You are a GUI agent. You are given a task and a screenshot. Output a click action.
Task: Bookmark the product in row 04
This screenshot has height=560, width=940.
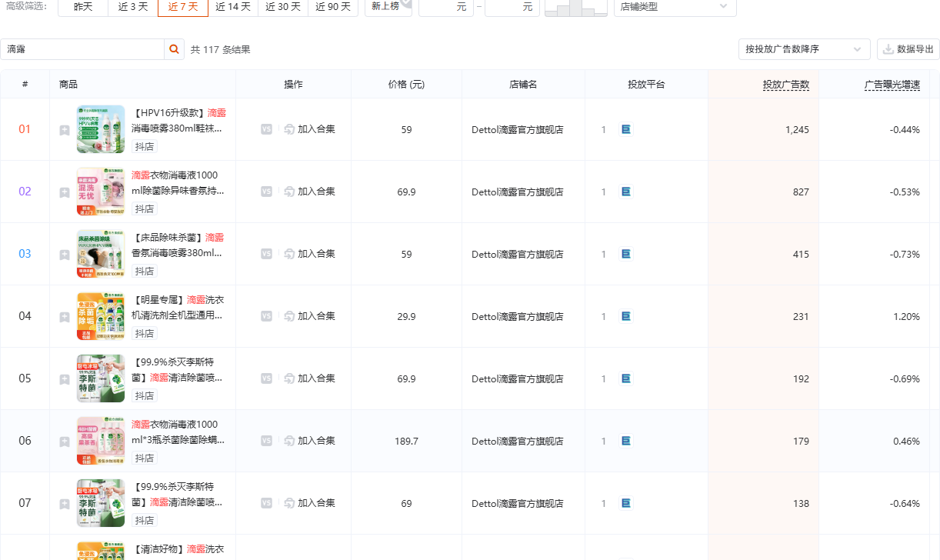pyautogui.click(x=65, y=317)
